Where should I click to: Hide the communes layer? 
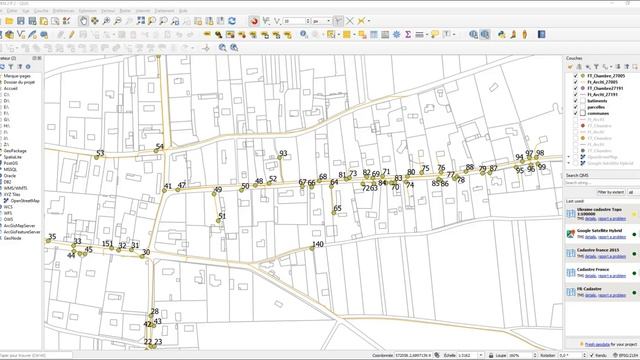tap(576, 113)
